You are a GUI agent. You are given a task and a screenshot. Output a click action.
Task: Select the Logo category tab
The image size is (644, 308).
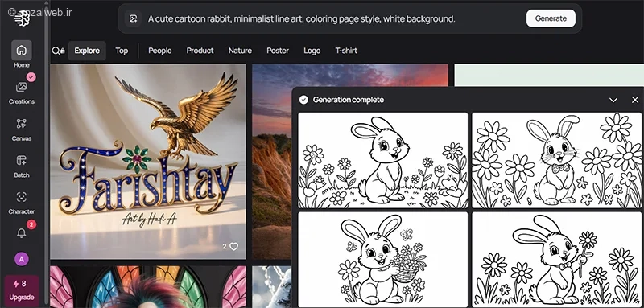click(x=312, y=51)
